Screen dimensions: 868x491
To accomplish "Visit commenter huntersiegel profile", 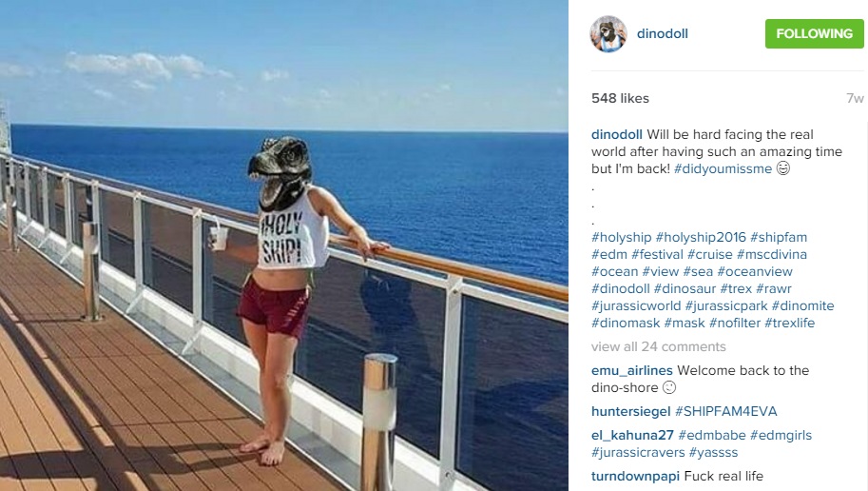I will 630,412.
